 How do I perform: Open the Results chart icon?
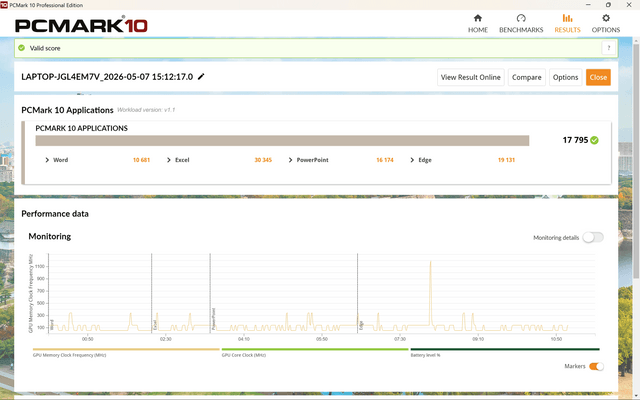[567, 18]
